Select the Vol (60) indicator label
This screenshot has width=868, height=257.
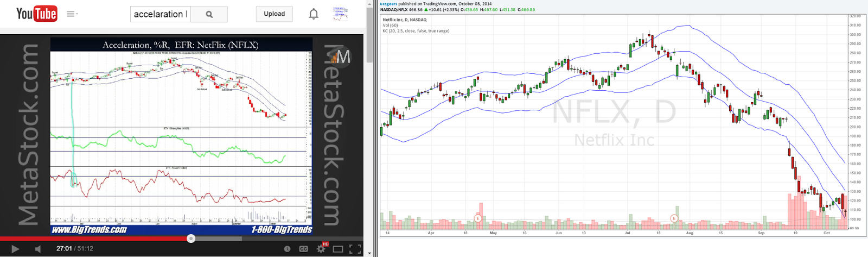tap(390, 25)
